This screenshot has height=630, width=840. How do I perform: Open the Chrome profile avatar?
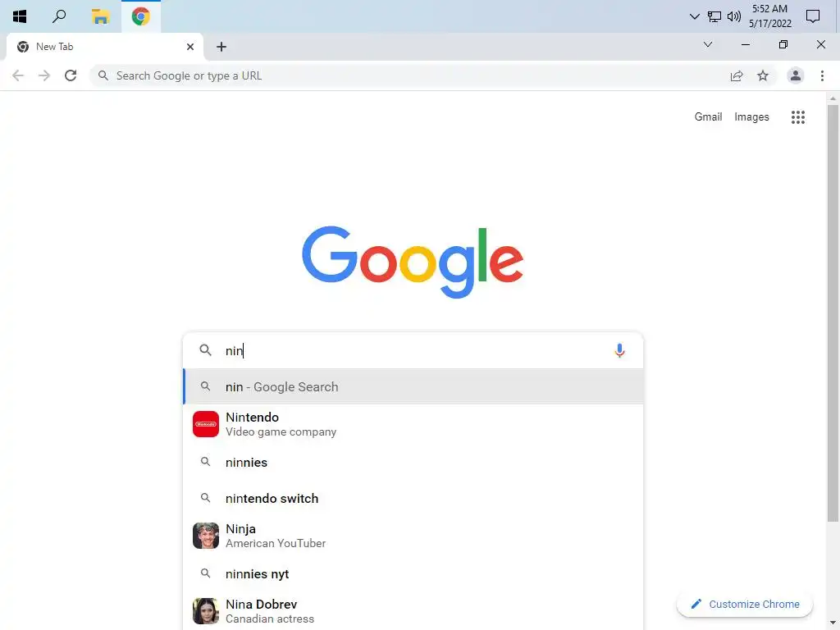(x=796, y=75)
